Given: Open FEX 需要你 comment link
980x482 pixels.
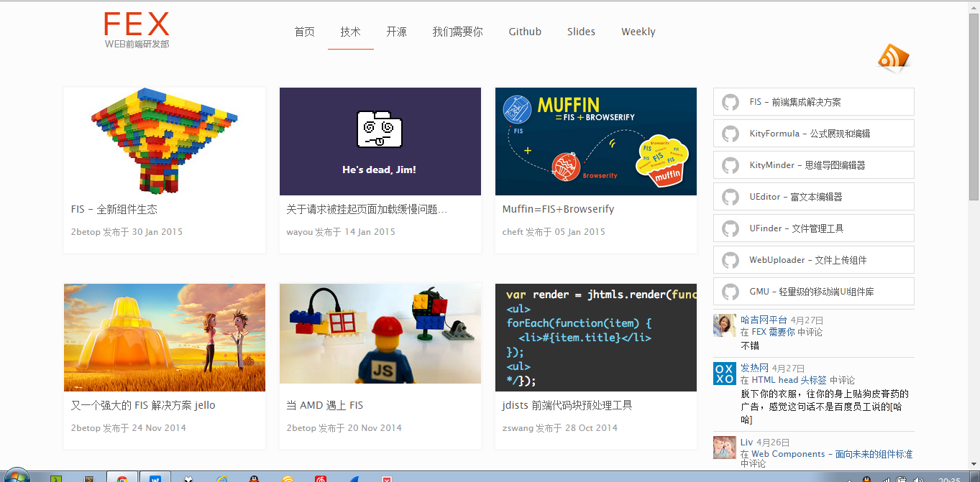Looking at the screenshot, I should pyautogui.click(x=773, y=333).
